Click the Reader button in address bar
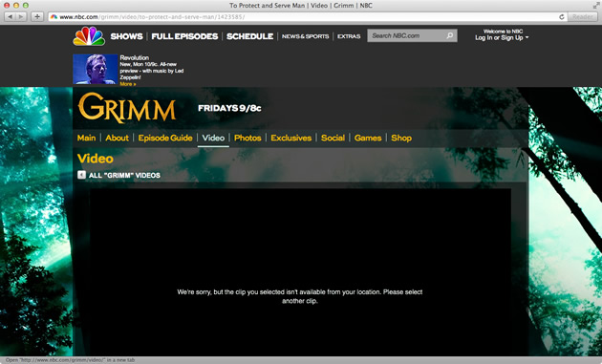 pyautogui.click(x=583, y=17)
